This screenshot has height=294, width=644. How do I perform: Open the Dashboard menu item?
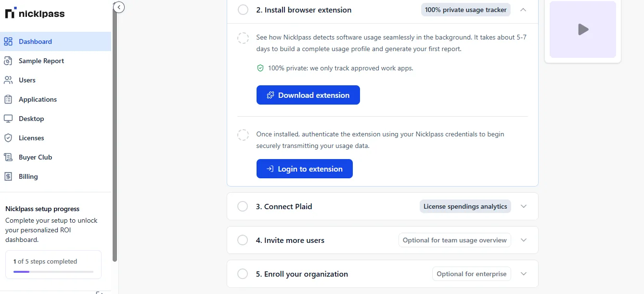coord(55,41)
